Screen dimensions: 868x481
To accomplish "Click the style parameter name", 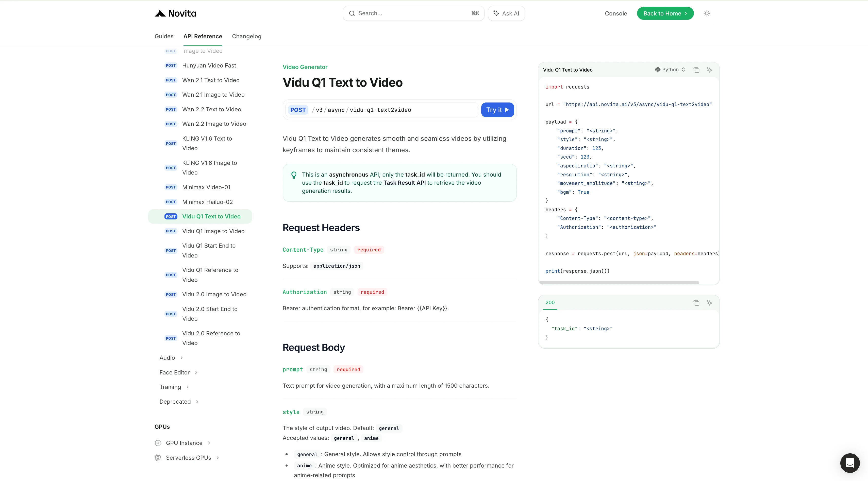I will tap(291, 412).
